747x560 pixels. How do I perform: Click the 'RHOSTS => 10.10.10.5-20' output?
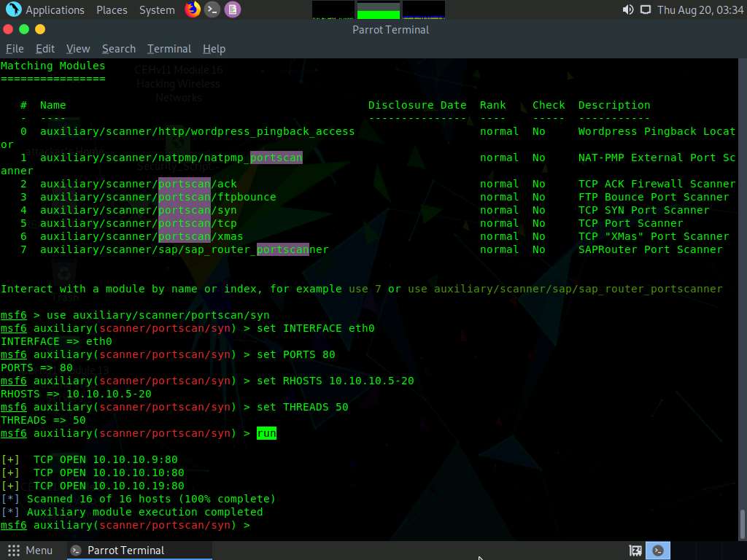coord(76,394)
